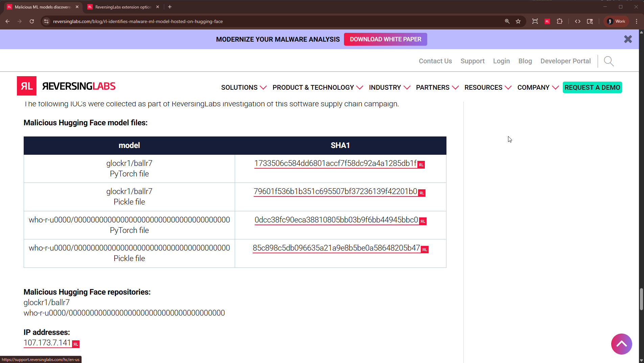This screenshot has height=363, width=644.
Task: Open the browser extensions puzzle icon
Action: pos(560,21)
